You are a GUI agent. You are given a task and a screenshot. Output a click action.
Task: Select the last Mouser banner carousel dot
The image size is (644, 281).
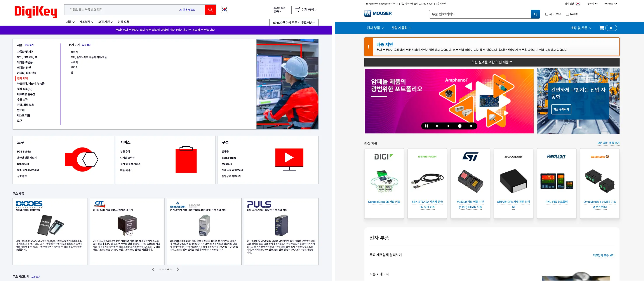[x=471, y=126]
